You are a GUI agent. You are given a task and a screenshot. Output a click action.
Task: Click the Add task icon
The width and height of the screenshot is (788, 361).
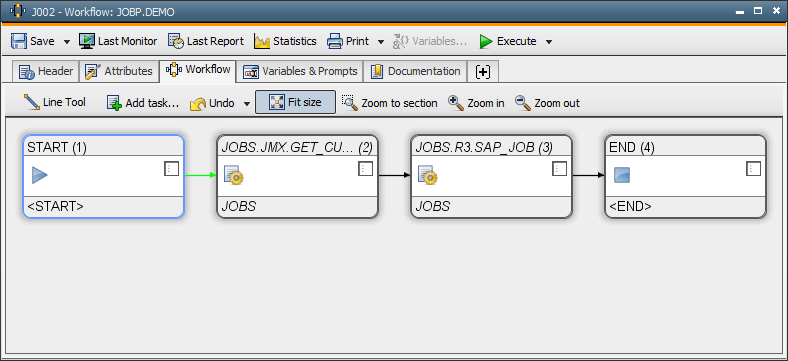point(115,103)
